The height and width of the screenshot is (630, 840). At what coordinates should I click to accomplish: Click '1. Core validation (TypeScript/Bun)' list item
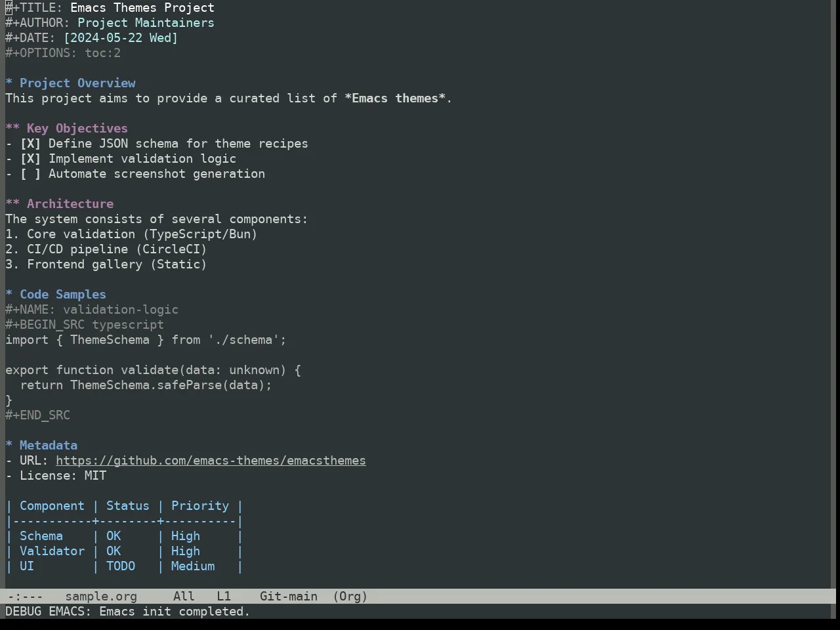(x=131, y=234)
